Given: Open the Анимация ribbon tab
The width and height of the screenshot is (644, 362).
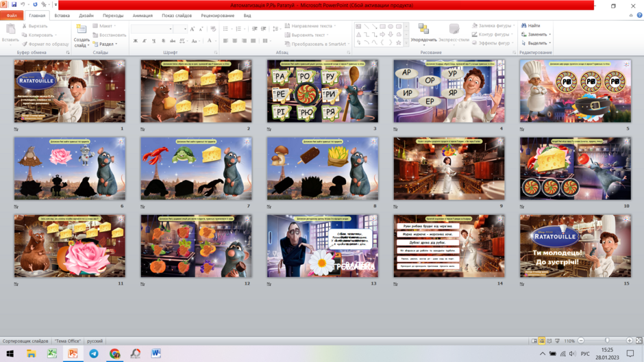Looking at the screenshot, I should [143, 16].
